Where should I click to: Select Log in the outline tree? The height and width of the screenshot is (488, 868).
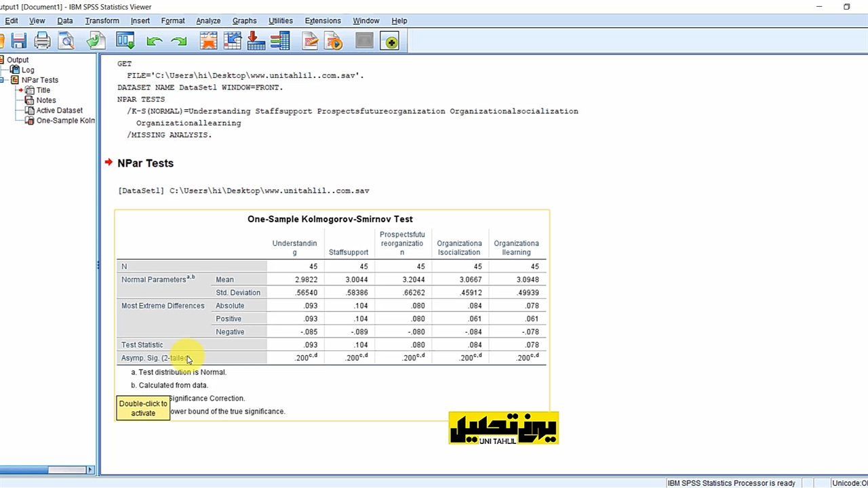27,70
